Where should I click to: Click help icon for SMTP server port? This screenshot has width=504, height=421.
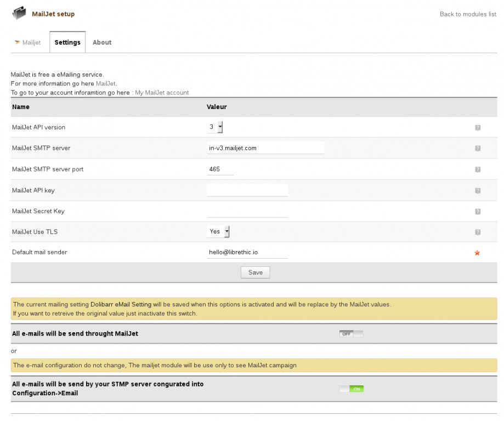[x=478, y=169]
